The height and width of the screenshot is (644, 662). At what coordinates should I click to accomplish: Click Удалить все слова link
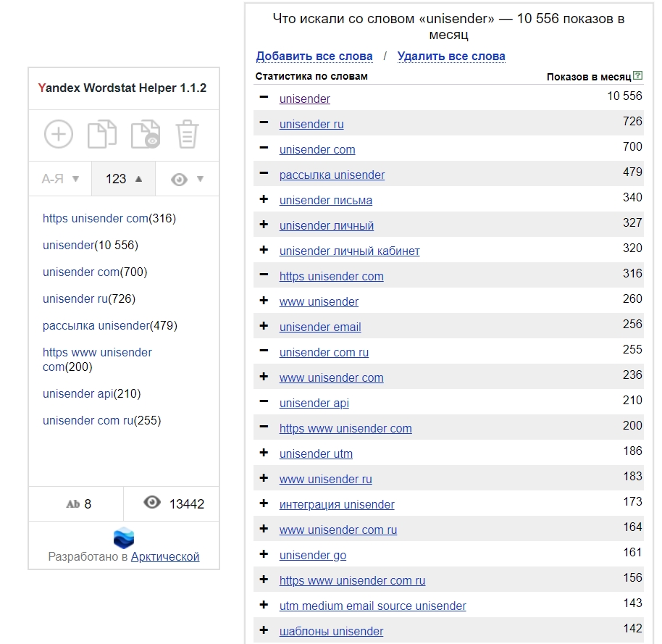(x=451, y=57)
